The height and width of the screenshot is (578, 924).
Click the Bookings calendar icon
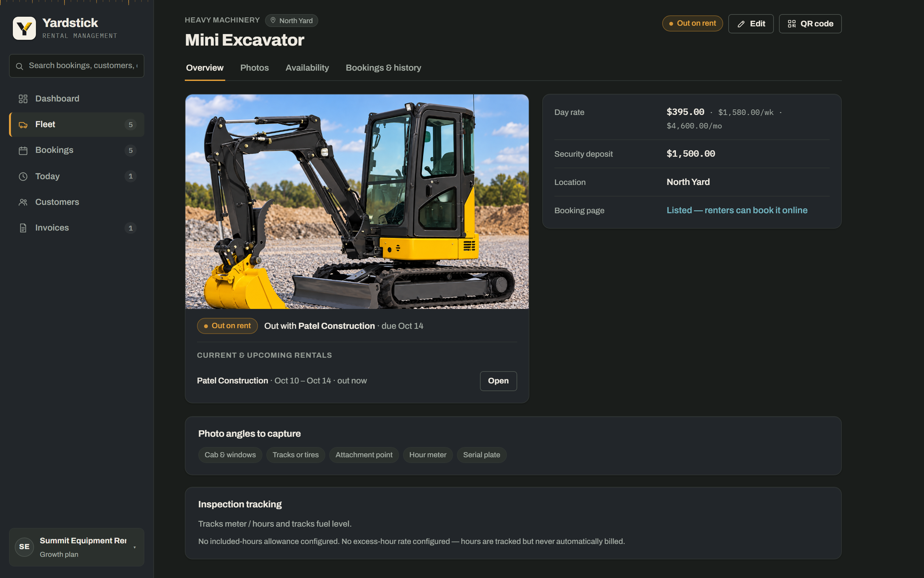coord(23,151)
